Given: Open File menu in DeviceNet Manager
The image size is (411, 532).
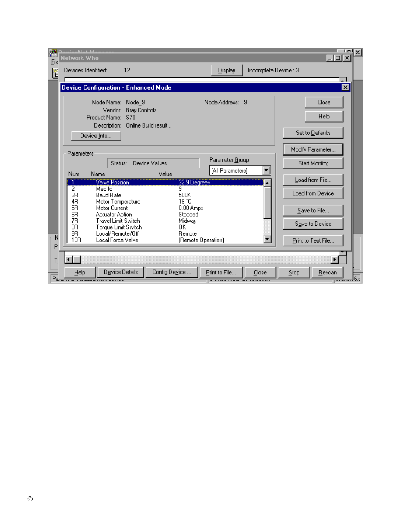Looking at the screenshot, I should 54,62.
